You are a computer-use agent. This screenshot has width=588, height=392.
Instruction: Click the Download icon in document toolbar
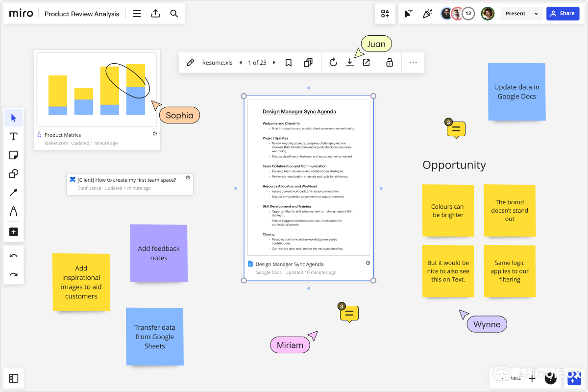click(350, 63)
